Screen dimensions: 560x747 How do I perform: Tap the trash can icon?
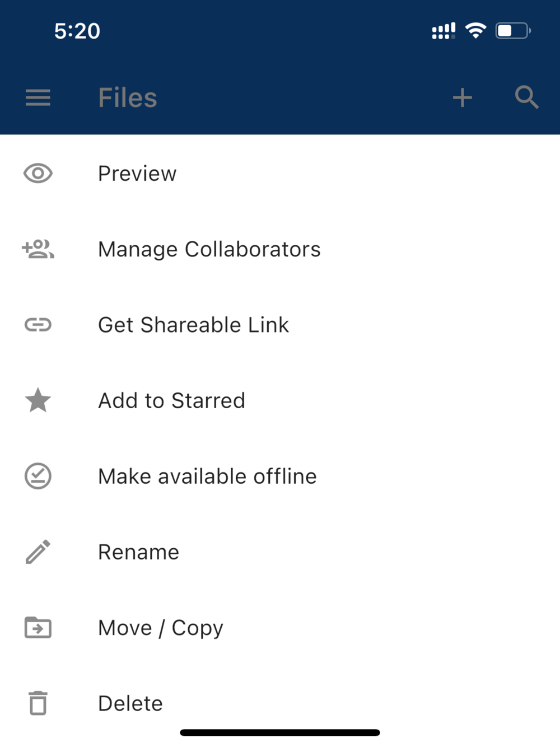(x=38, y=703)
